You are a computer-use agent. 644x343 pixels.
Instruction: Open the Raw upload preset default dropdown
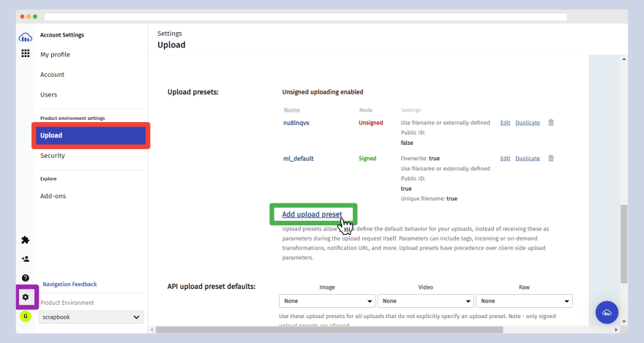[524, 301]
